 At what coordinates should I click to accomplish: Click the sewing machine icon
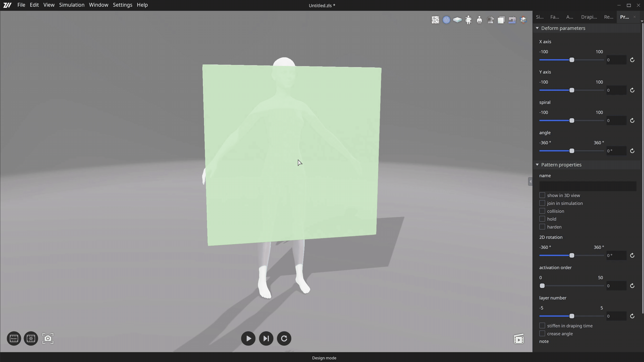coord(512,20)
